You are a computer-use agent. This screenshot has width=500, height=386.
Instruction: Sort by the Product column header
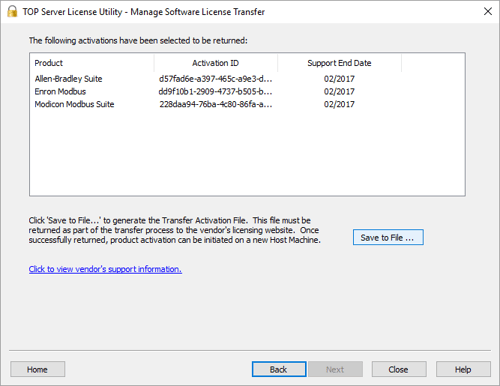(x=92, y=63)
